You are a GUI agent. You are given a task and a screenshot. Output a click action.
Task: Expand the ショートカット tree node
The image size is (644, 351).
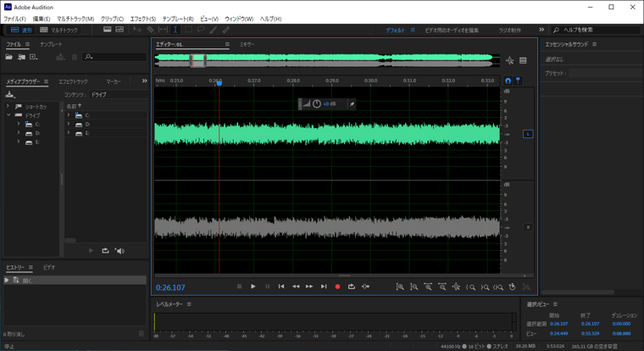[x=8, y=107]
